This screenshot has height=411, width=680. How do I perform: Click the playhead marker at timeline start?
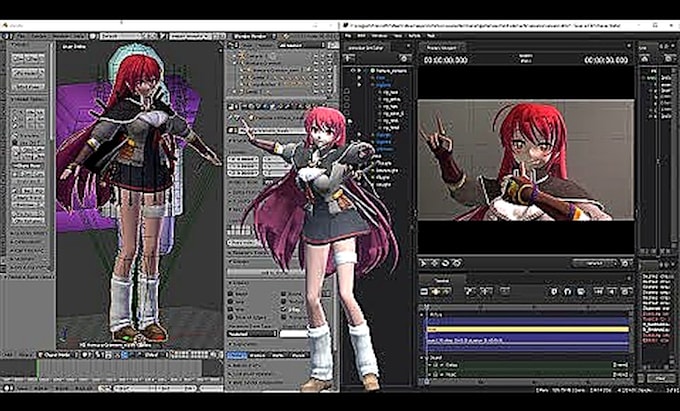427,309
